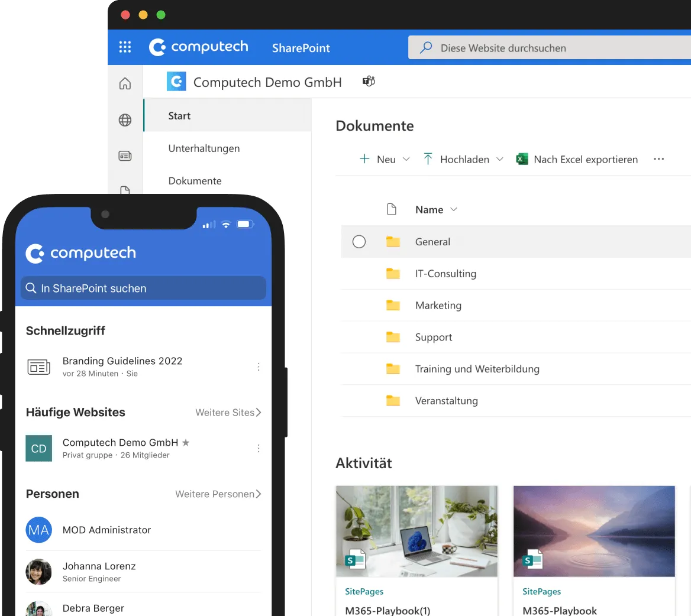Click the green macOS zoom window button

coord(161,15)
